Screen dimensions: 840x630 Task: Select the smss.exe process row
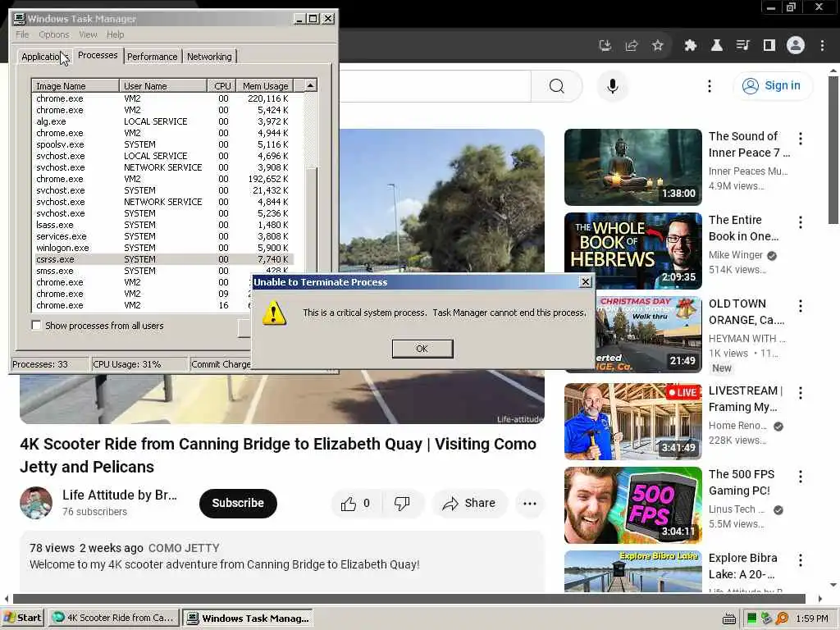(162, 271)
